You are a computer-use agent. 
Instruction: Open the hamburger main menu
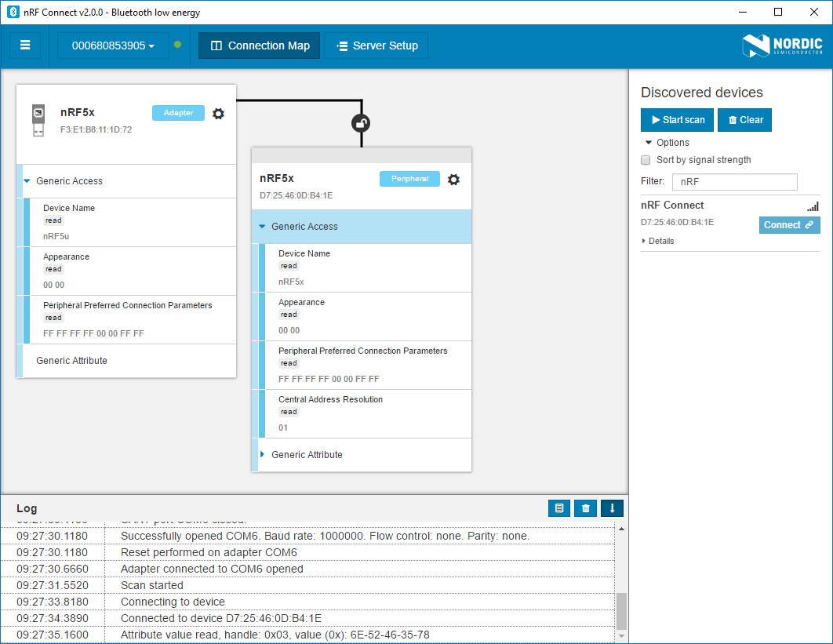25,45
